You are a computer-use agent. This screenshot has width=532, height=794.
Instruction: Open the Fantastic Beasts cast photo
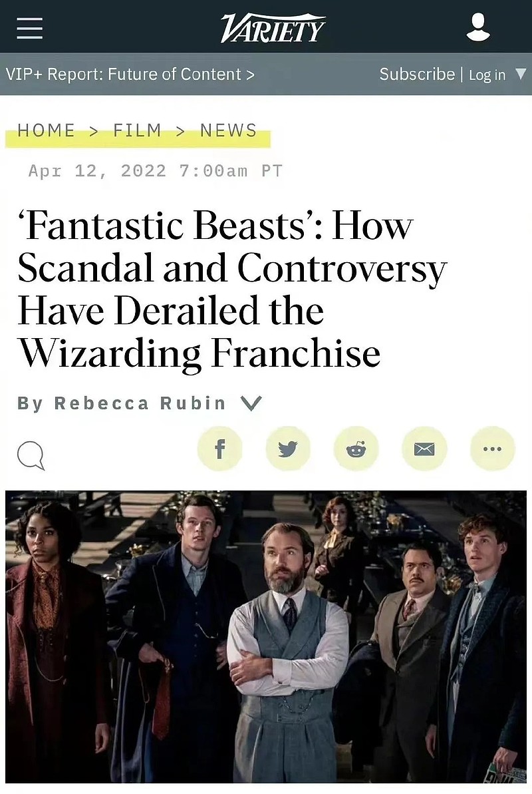(x=266, y=636)
